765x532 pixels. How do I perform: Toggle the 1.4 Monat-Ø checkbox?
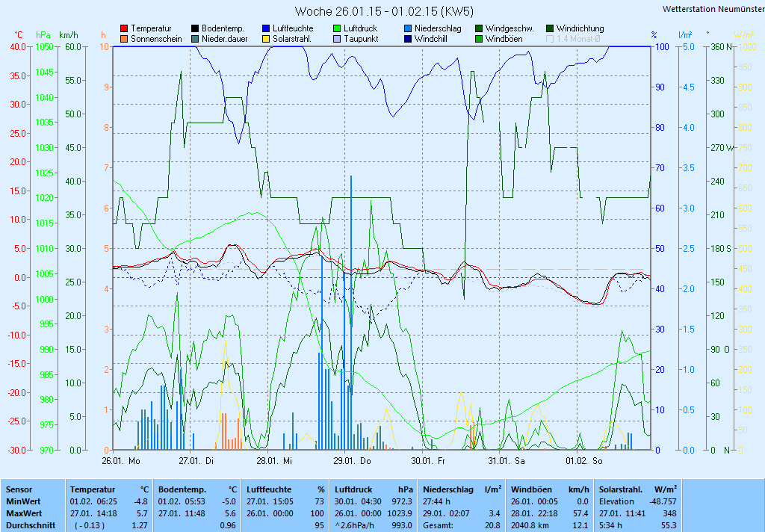[x=550, y=39]
